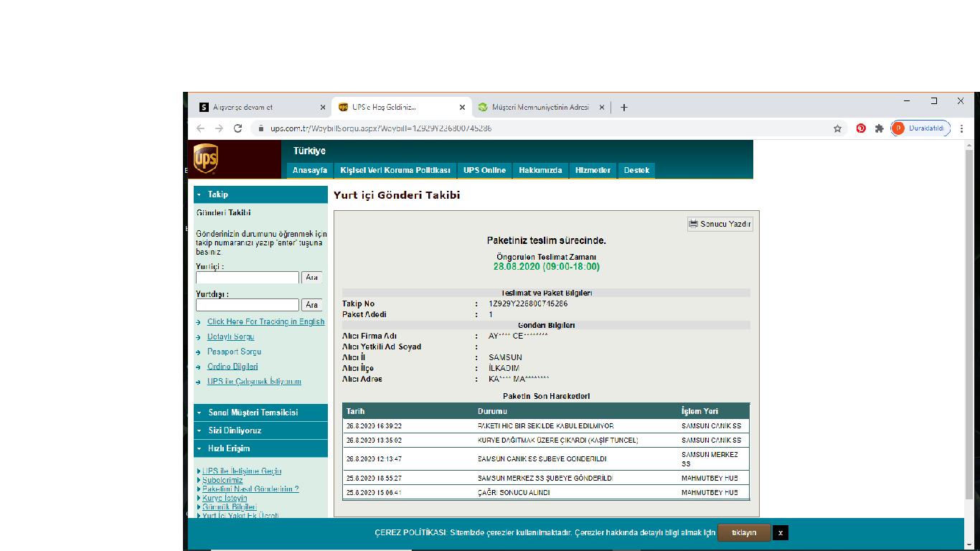
Task: Open the Kurye İsteyin link
Action: tap(225, 498)
